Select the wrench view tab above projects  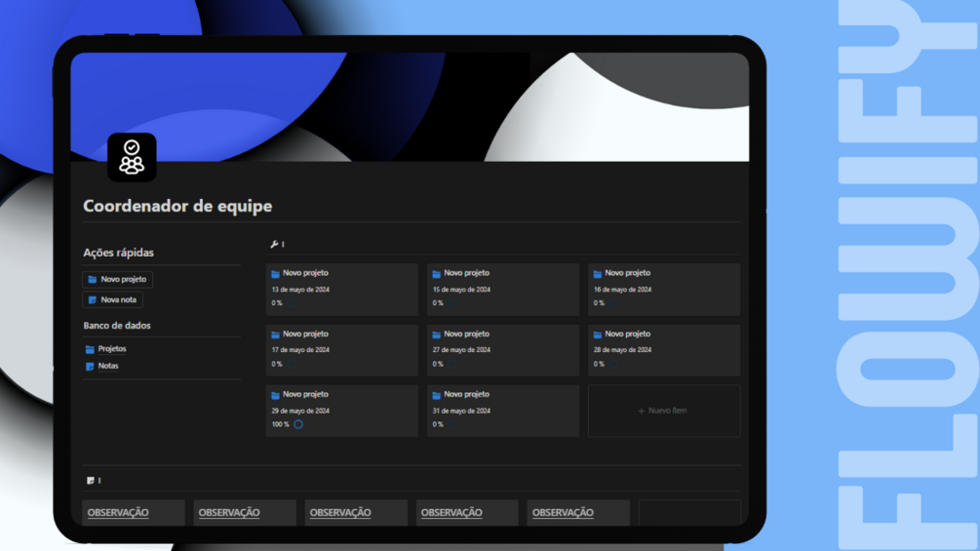277,244
